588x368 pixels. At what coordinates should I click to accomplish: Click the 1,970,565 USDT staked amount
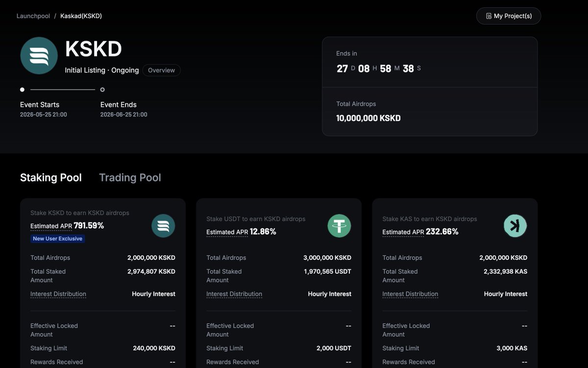pos(328,272)
